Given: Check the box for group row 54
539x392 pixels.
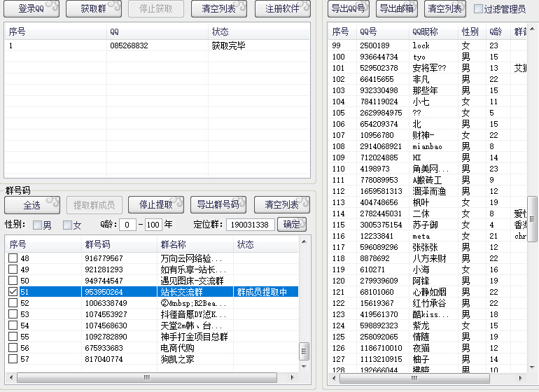Looking at the screenshot, I should tap(13, 325).
